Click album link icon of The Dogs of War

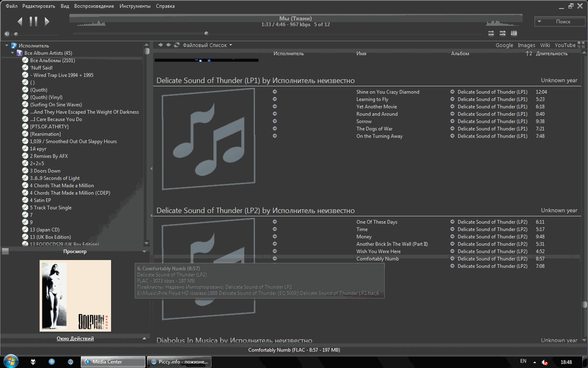452,128
